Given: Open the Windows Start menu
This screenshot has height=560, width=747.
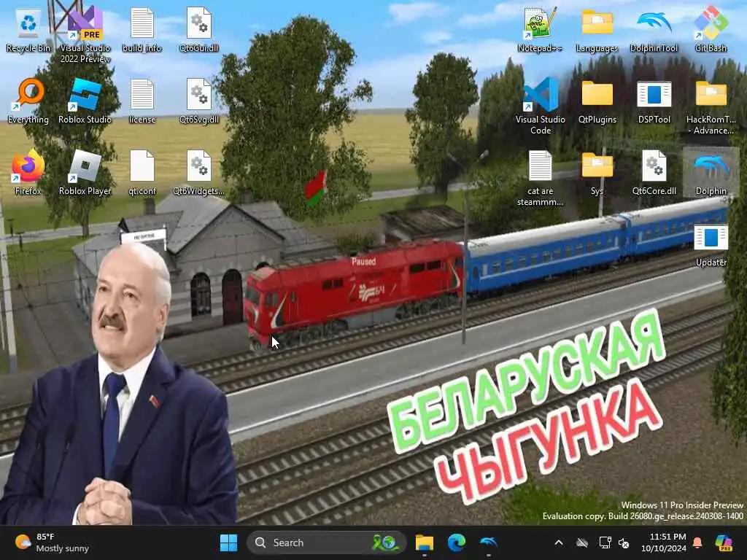Looking at the screenshot, I should tap(228, 542).
